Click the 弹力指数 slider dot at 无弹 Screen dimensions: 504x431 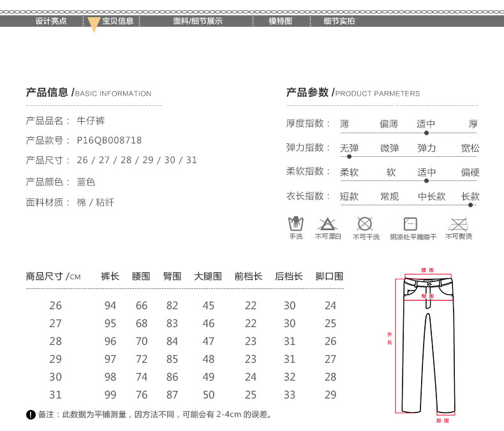tap(349, 157)
